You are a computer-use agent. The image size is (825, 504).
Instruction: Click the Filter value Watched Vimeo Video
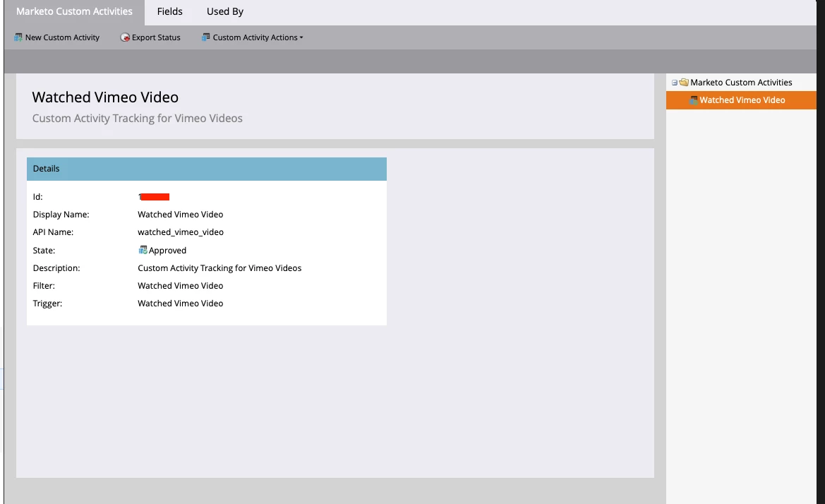[x=181, y=286]
